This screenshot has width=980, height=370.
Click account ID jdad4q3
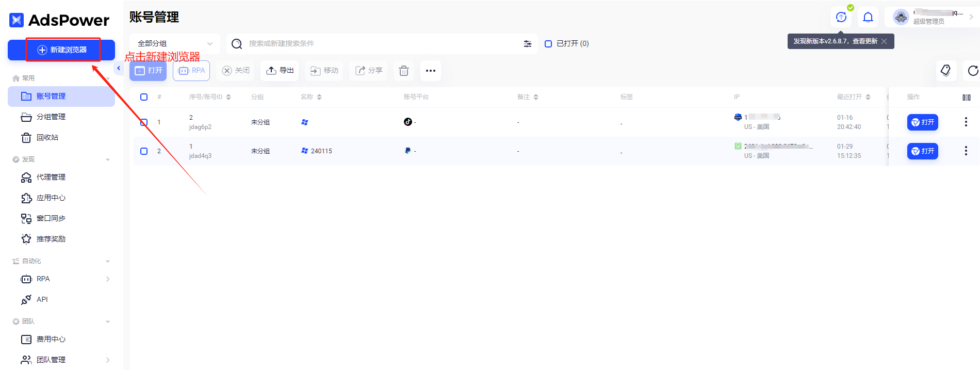[200, 156]
